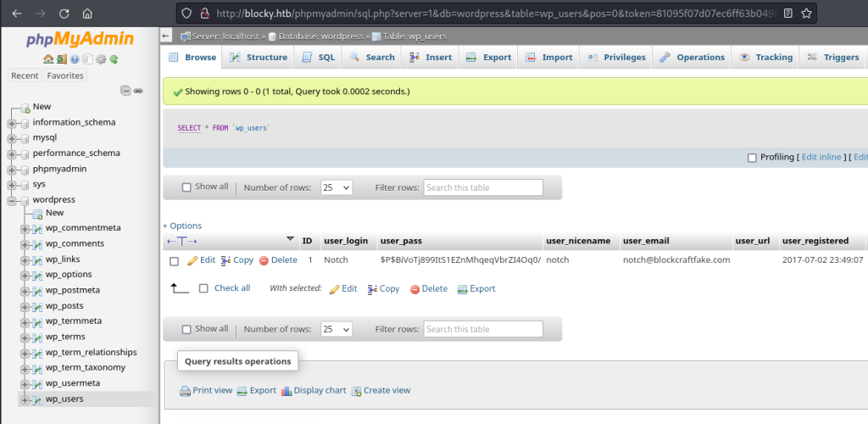Open the lower Number of rows dropdown
This screenshot has width=868, height=424.
(x=336, y=329)
